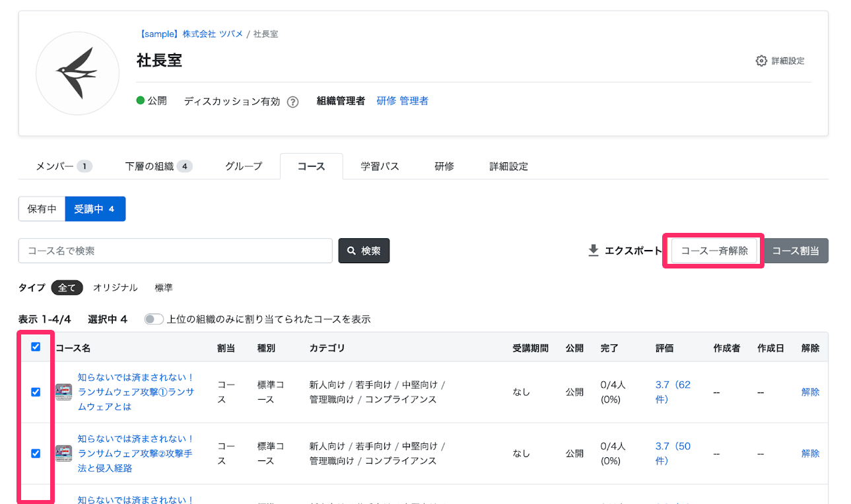Click the 表示 1-4/4 count text

pyautogui.click(x=44, y=319)
